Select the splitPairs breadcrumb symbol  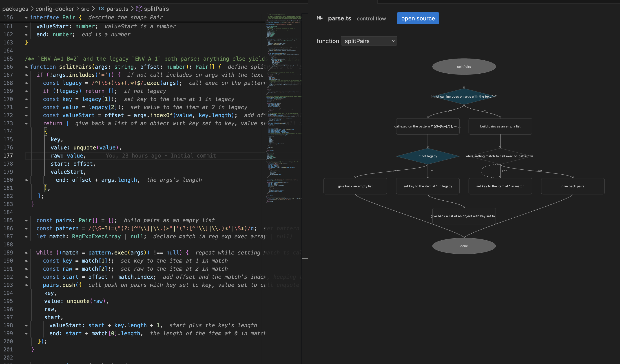pos(156,9)
